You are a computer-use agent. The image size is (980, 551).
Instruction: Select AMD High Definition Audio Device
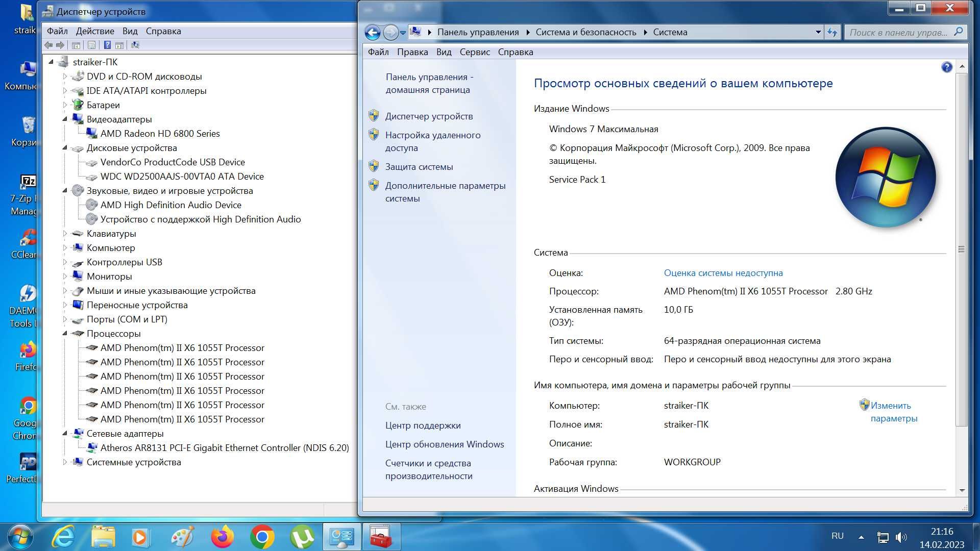tap(170, 205)
